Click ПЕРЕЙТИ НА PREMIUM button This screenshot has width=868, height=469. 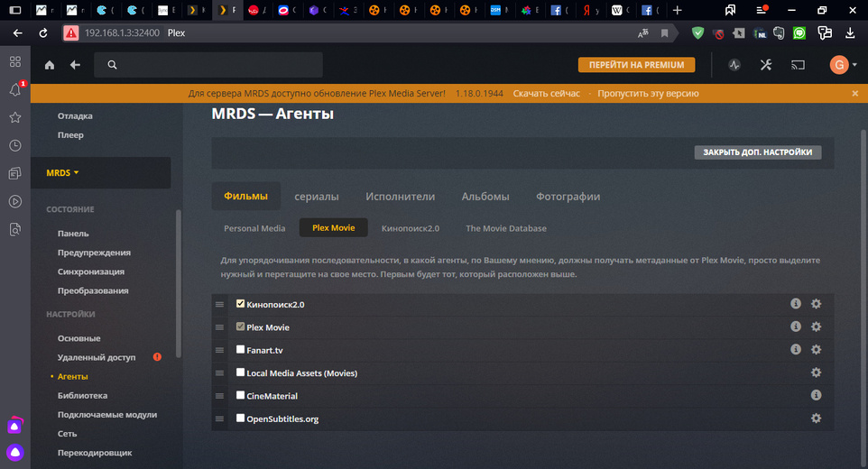point(637,65)
